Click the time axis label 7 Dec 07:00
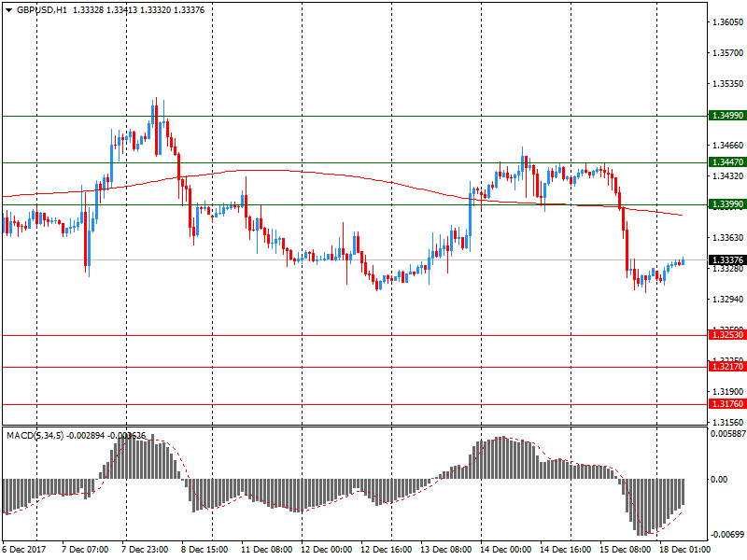747x560 pixels. point(85,550)
